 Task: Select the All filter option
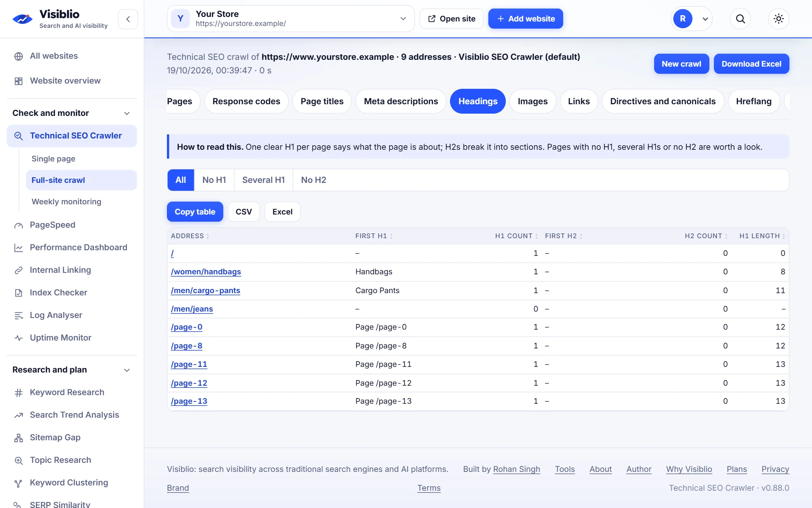(x=181, y=180)
